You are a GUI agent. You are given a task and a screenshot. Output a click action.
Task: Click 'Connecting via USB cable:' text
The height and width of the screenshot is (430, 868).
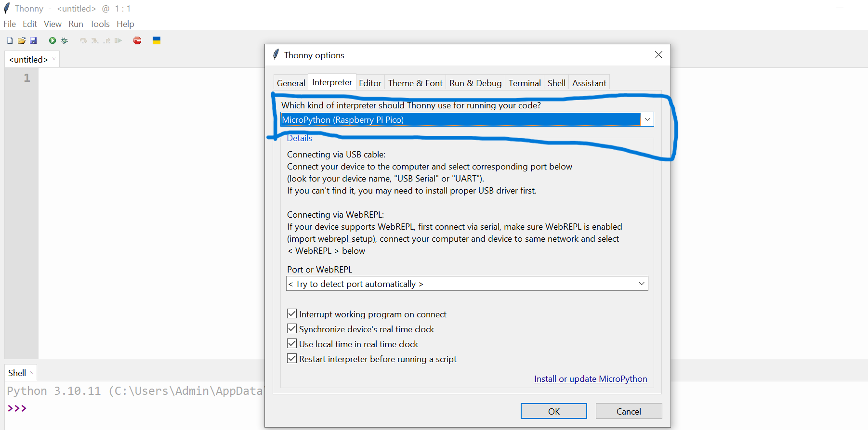click(x=336, y=154)
